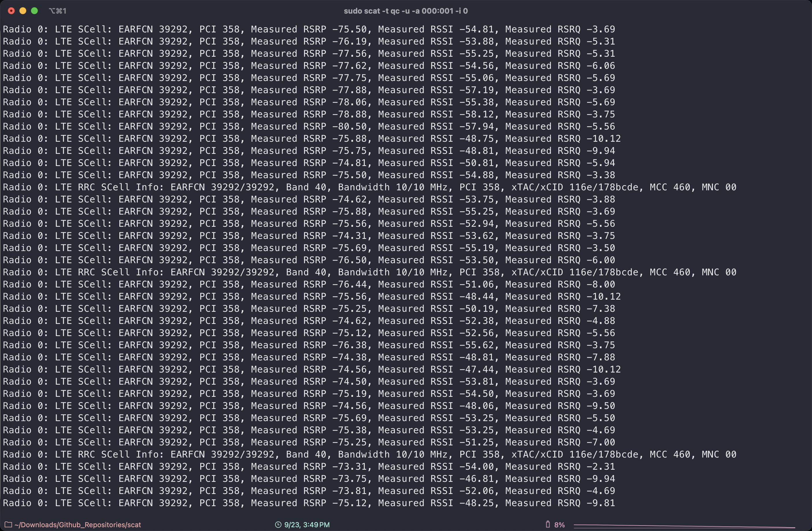Select the RSRP value -80.50

[x=349, y=126]
